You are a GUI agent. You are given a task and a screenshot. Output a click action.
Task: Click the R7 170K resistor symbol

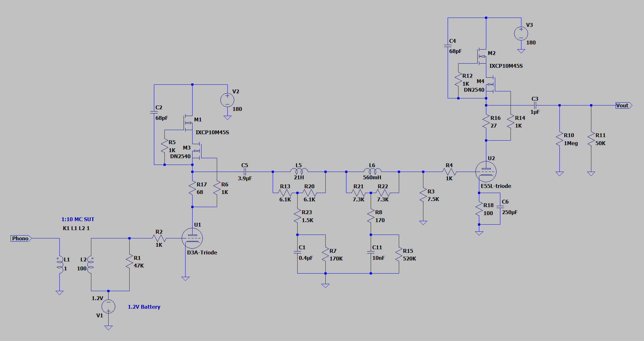click(x=325, y=254)
